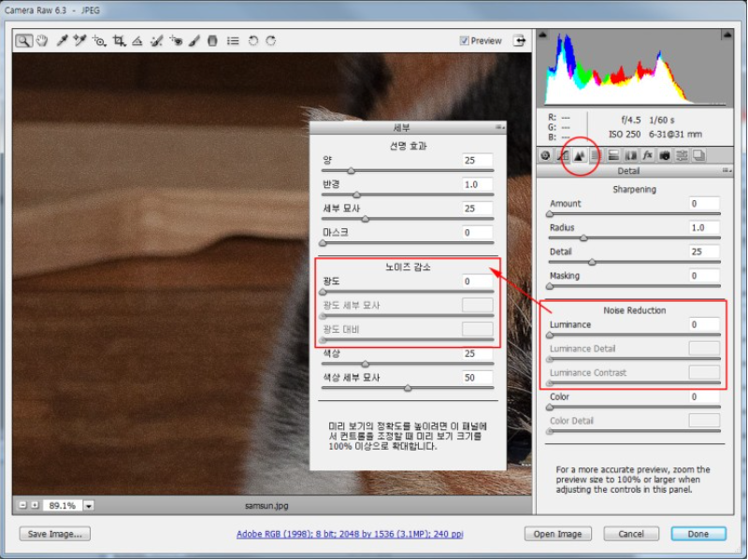Screen dimensions: 748x560
Task: Rotate image 90° counter-clockwise
Action: pyautogui.click(x=253, y=41)
